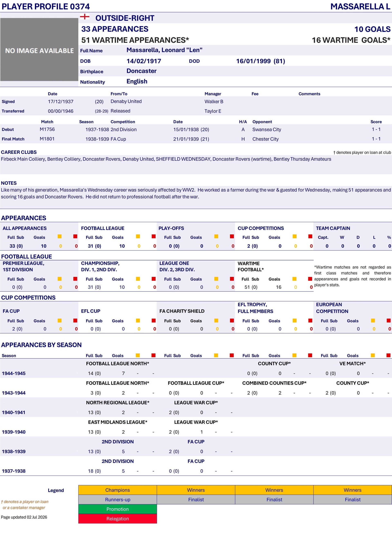Select the Champions legend swatch
392x533 pixels.
[118, 490]
